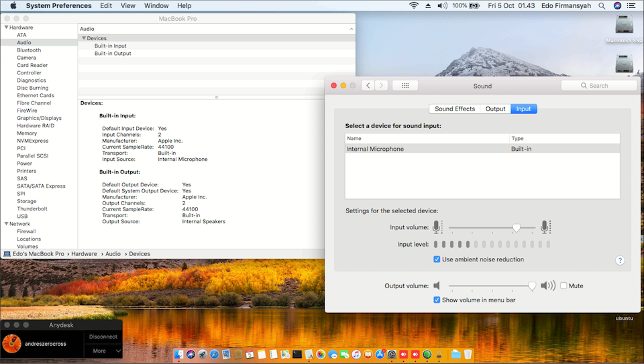
Task: Open Photos from the Dock
Action: click(321, 354)
